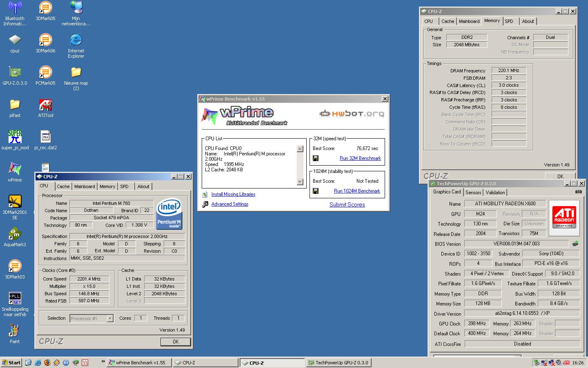The width and height of the screenshot is (588, 368).
Task: Click the GPU-Z BIOS save chip icon
Action: pyautogui.click(x=575, y=244)
